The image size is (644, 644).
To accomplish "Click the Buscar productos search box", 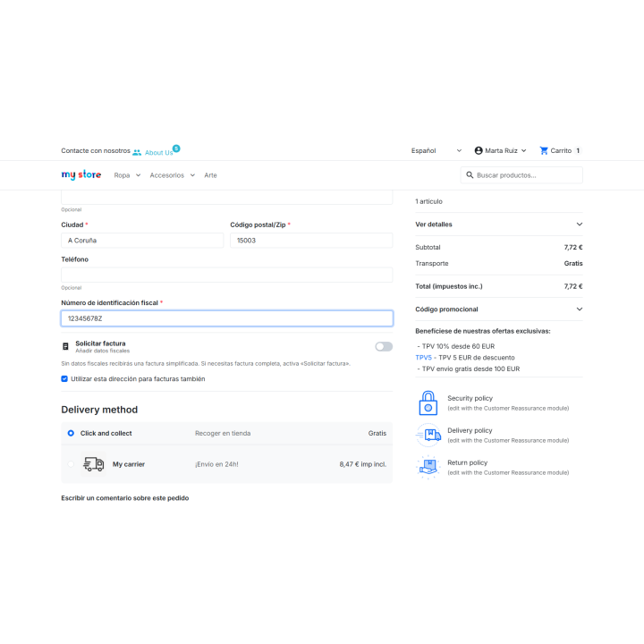I will pyautogui.click(x=521, y=175).
